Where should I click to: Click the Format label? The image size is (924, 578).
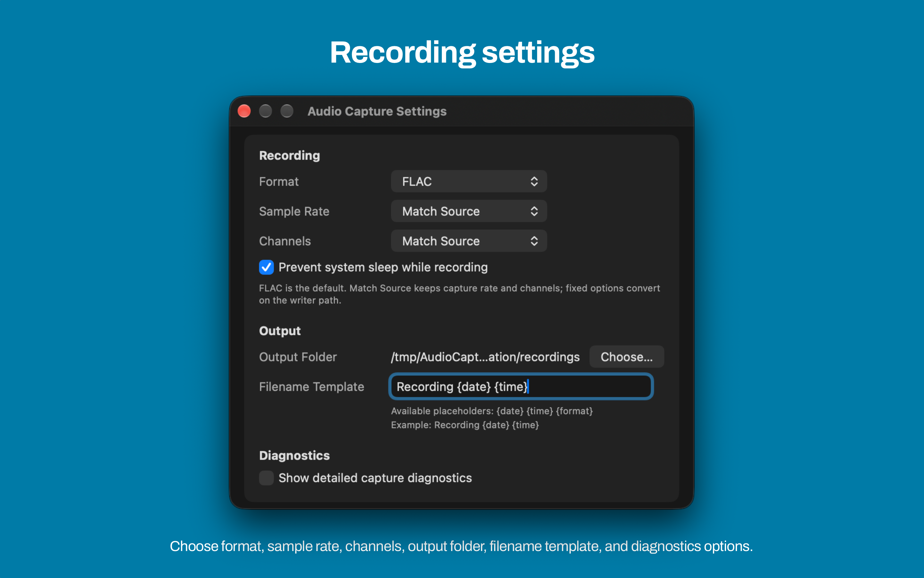279,181
